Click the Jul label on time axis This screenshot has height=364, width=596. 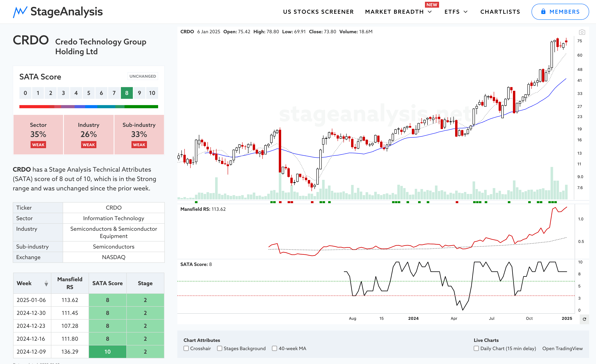click(x=492, y=318)
